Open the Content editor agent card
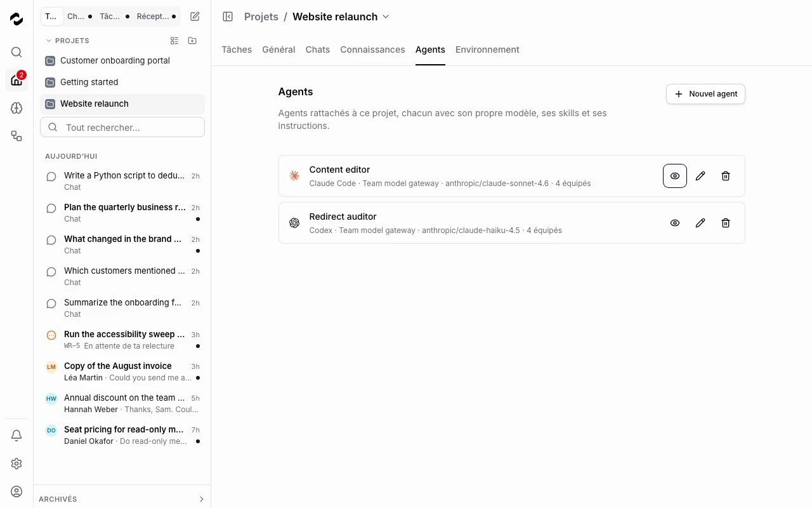 pyautogui.click(x=511, y=176)
